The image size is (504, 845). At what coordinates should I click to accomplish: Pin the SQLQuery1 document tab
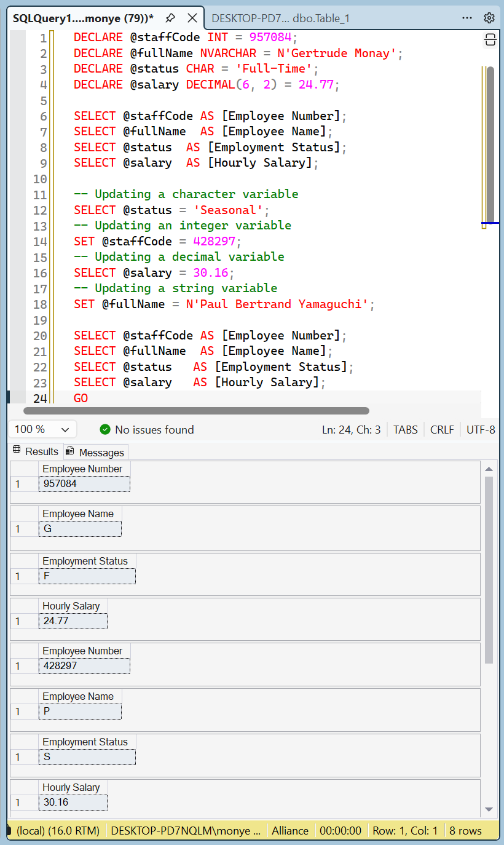click(170, 18)
